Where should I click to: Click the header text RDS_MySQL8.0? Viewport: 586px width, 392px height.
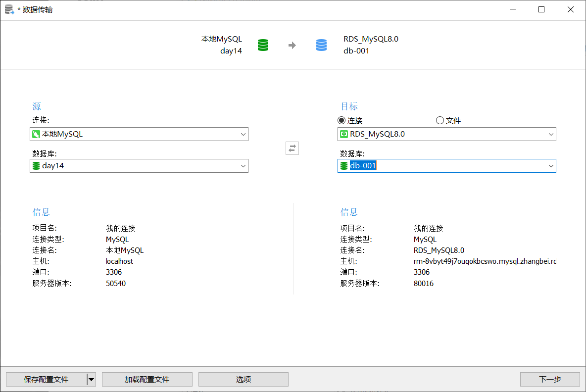pyautogui.click(x=371, y=39)
